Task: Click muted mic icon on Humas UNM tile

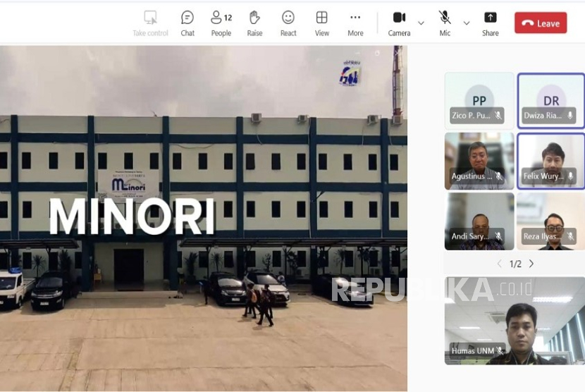Action: click(500, 350)
